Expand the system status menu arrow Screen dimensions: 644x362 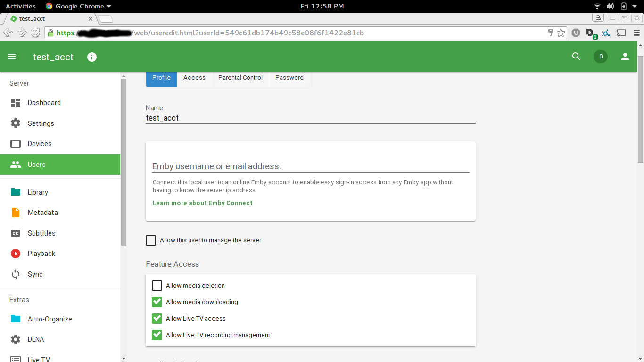pyautogui.click(x=636, y=6)
